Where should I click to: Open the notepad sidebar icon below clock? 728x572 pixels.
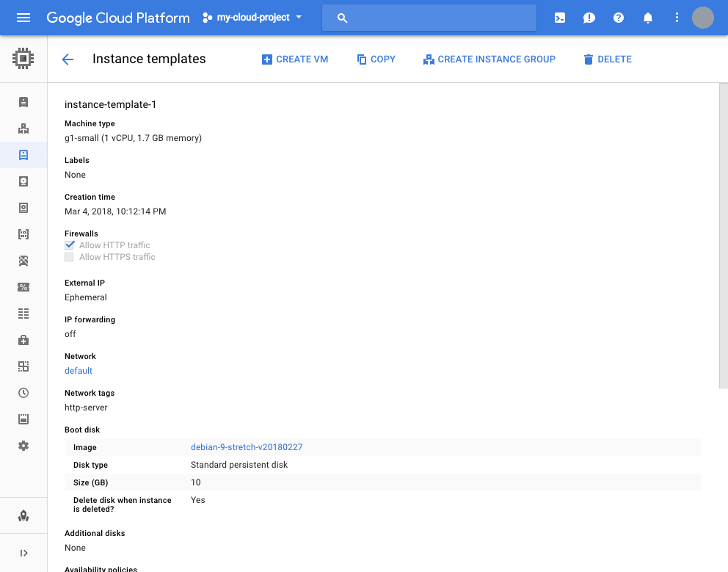[23, 419]
